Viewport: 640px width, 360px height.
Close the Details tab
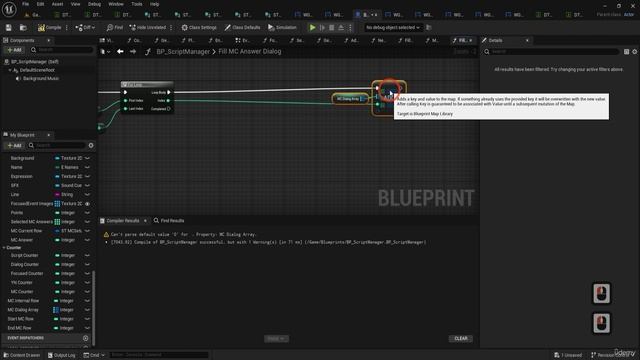[x=527, y=40]
